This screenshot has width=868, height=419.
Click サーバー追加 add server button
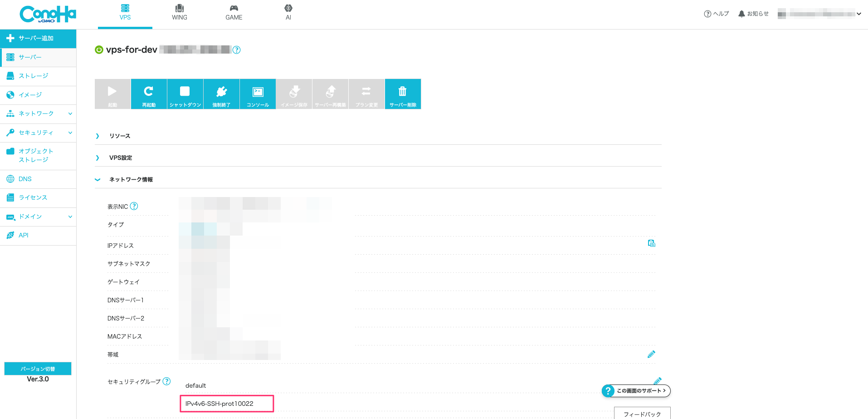point(38,39)
